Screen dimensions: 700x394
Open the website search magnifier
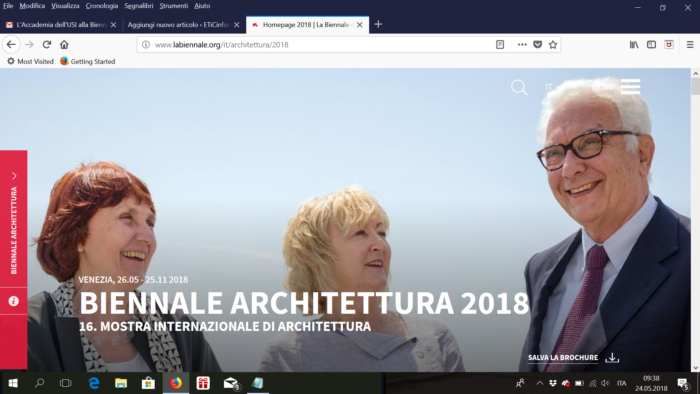(x=519, y=87)
